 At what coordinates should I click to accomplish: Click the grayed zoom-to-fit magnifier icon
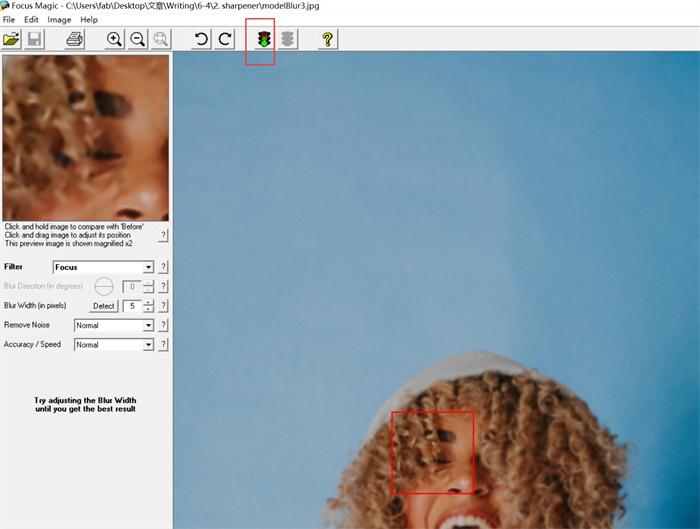click(x=160, y=39)
